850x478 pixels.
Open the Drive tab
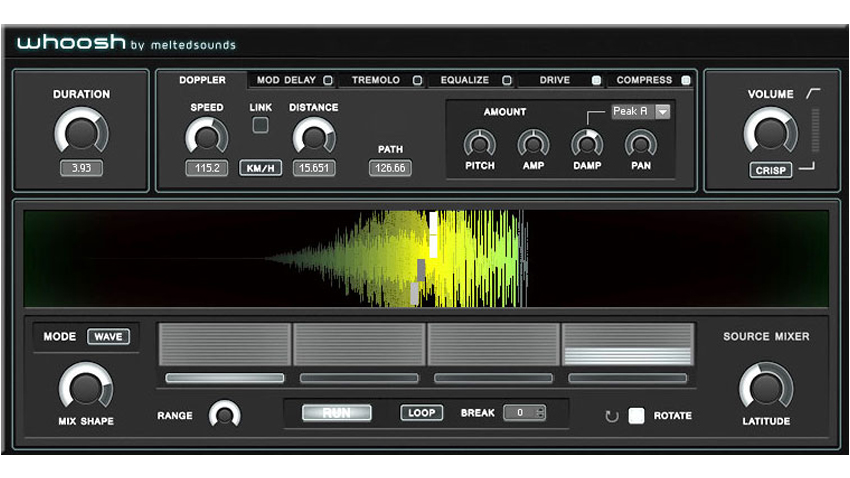pyautogui.click(x=555, y=80)
